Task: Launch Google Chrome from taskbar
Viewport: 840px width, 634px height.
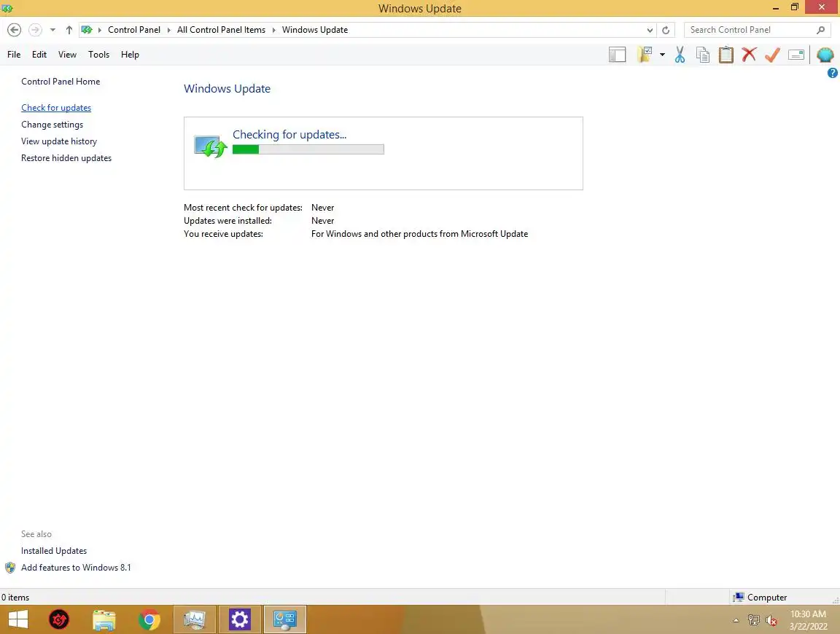Action: (x=149, y=619)
